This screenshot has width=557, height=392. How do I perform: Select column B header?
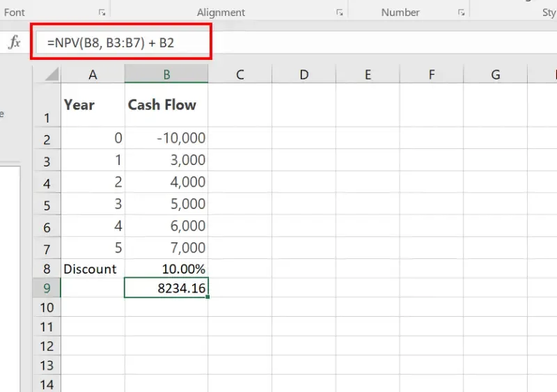pos(166,74)
